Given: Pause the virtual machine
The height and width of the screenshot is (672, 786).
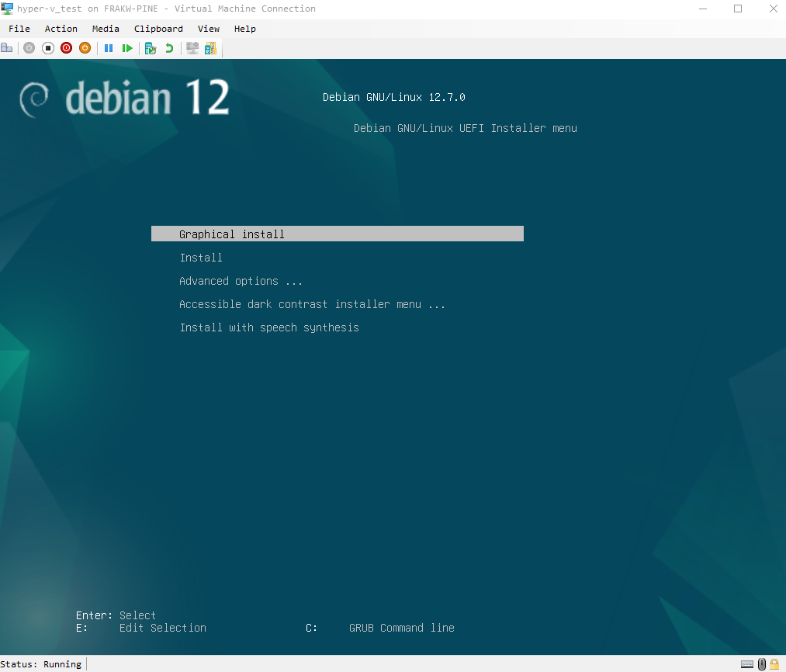Looking at the screenshot, I should point(109,48).
